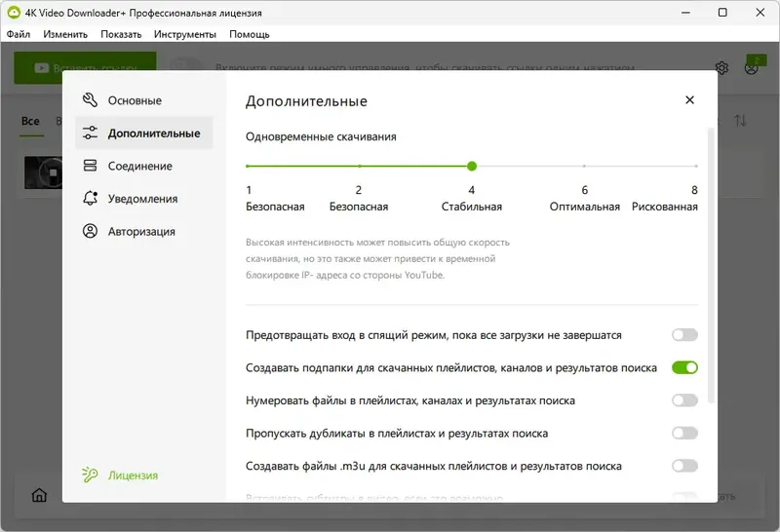The image size is (780, 532).
Task: Click the 'Стабильная' label under 4
Action: [472, 207]
